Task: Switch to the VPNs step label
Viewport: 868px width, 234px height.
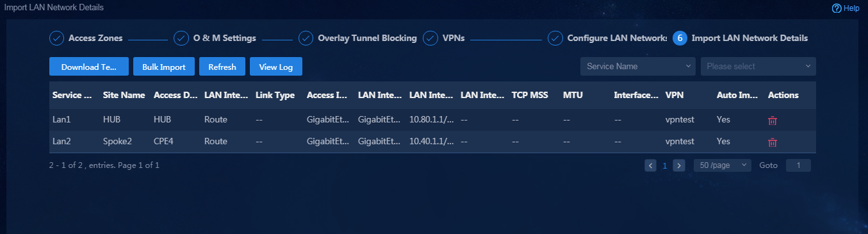Action: coord(453,38)
